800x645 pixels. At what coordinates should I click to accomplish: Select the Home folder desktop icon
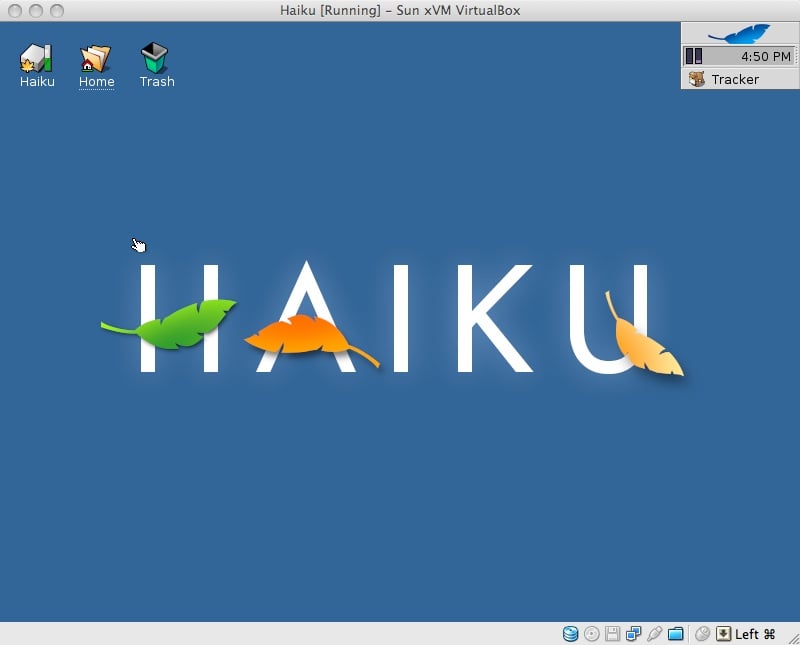click(95, 58)
